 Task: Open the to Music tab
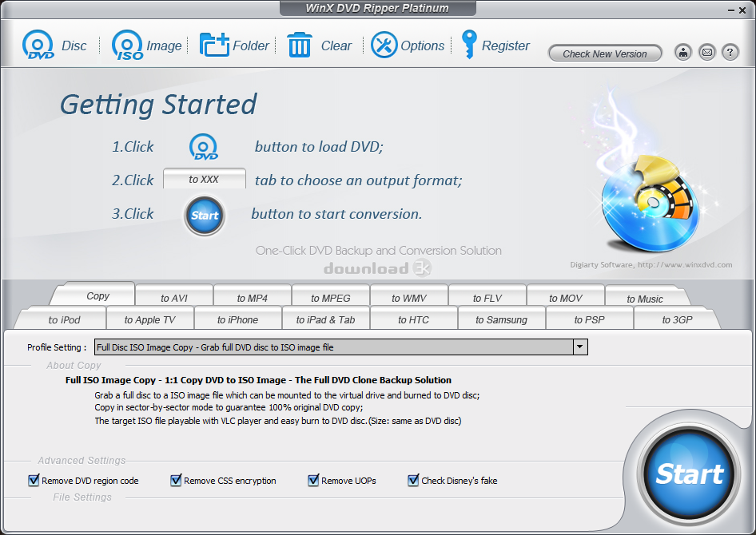[x=644, y=299]
